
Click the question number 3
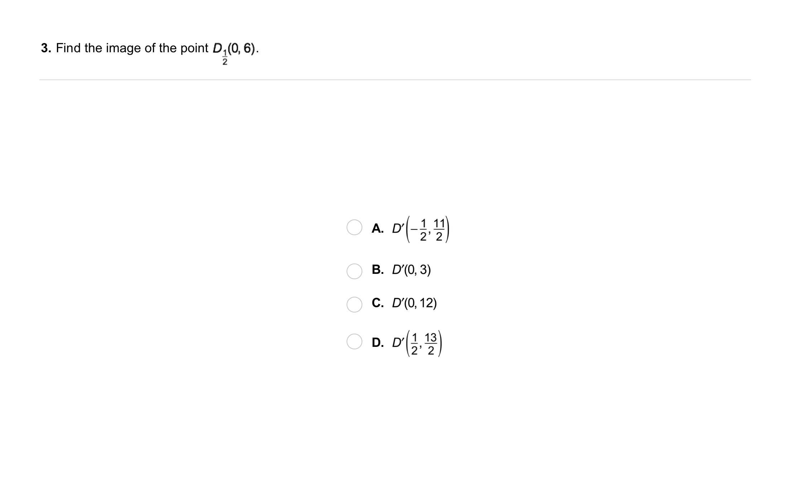coord(46,48)
